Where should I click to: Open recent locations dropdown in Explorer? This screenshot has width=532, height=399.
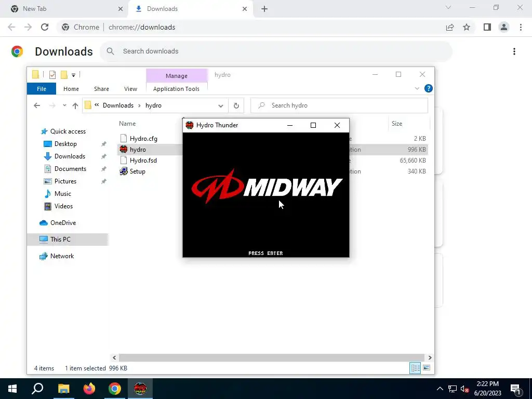pyautogui.click(x=64, y=105)
